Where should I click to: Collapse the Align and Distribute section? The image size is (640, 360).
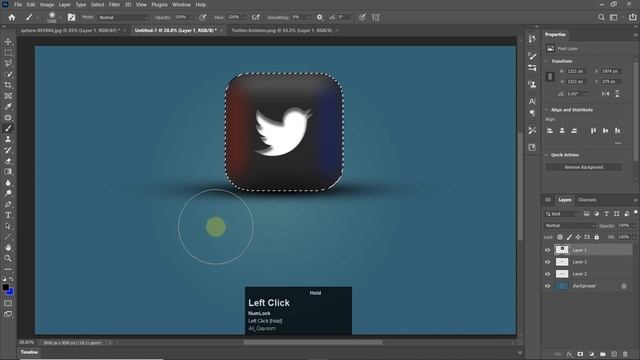coord(547,110)
